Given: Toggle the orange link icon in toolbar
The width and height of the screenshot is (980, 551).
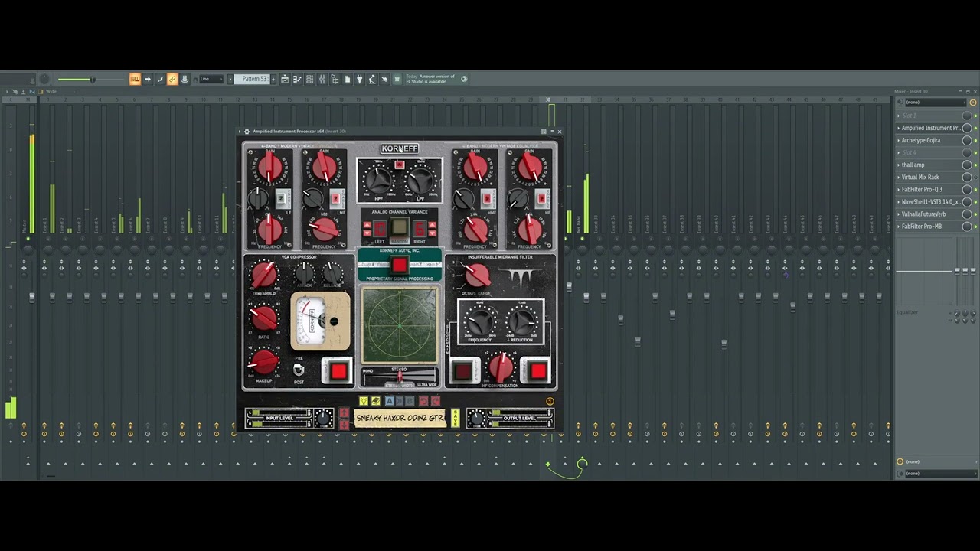Looking at the screenshot, I should click(x=172, y=79).
